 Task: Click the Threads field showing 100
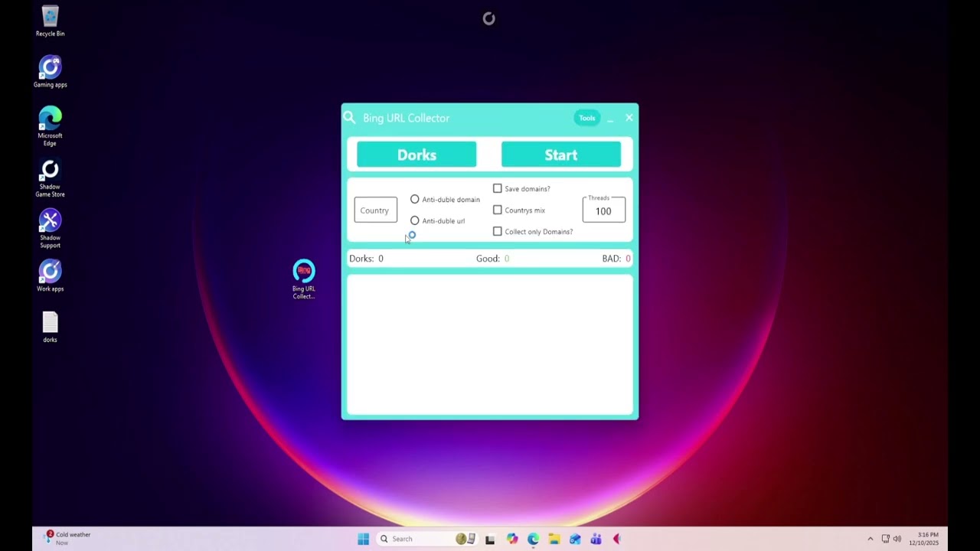coord(604,210)
